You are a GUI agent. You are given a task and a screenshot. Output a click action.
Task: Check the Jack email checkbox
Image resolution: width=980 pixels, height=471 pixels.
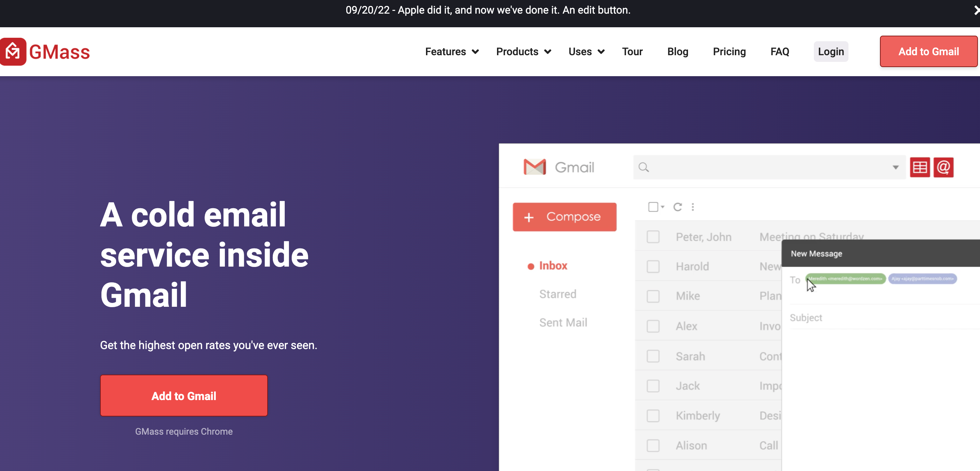653,386
